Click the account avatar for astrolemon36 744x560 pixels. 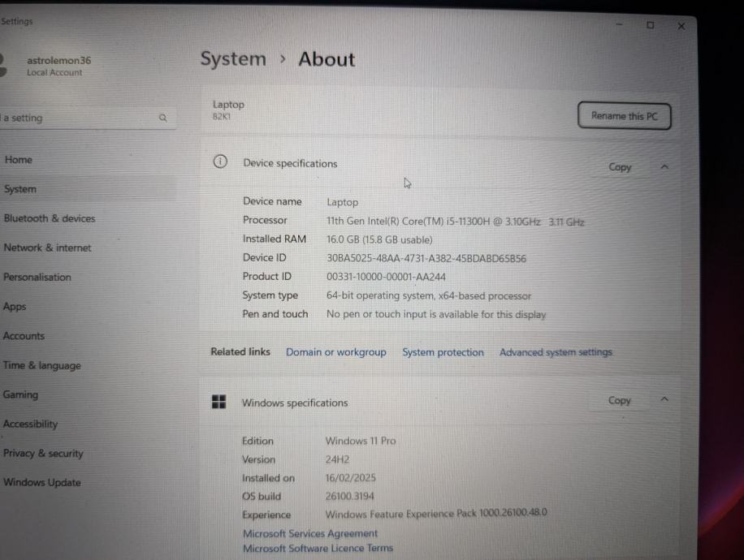[3, 66]
